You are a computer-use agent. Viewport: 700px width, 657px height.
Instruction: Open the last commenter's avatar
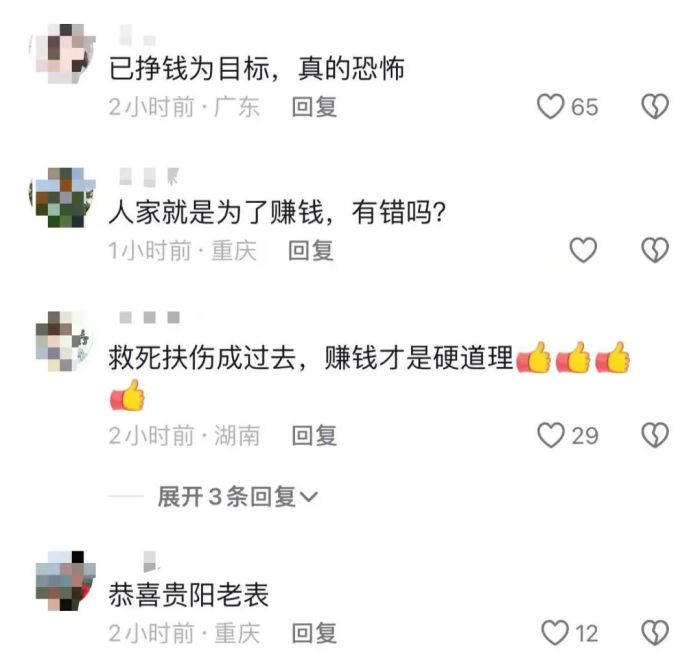[x=65, y=581]
